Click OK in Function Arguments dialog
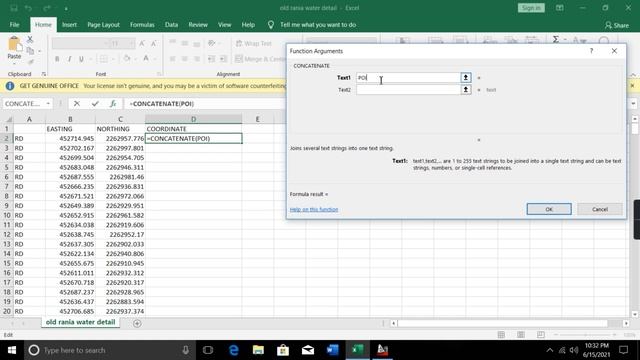Screen dimensions: 640x360 (x=549, y=209)
